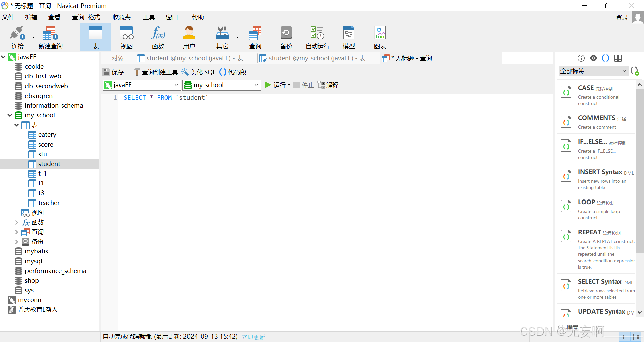This screenshot has width=644, height=342.
Task: Open the User (用户) toolbar icon
Action: 189,37
